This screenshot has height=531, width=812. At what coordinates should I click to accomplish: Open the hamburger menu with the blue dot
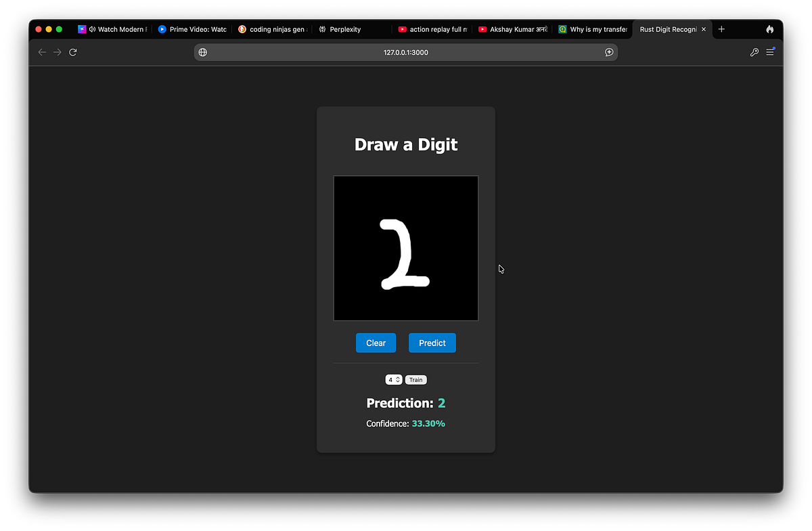tap(770, 51)
